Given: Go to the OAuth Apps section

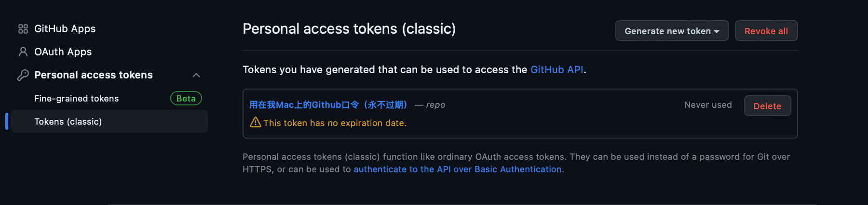Looking at the screenshot, I should 63,52.
